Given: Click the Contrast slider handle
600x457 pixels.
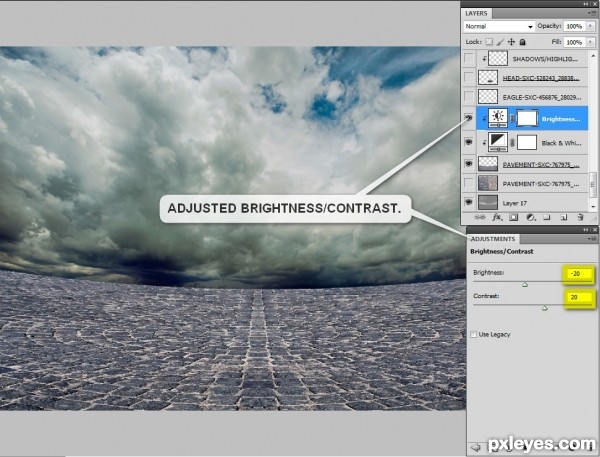Looking at the screenshot, I should 545,308.
